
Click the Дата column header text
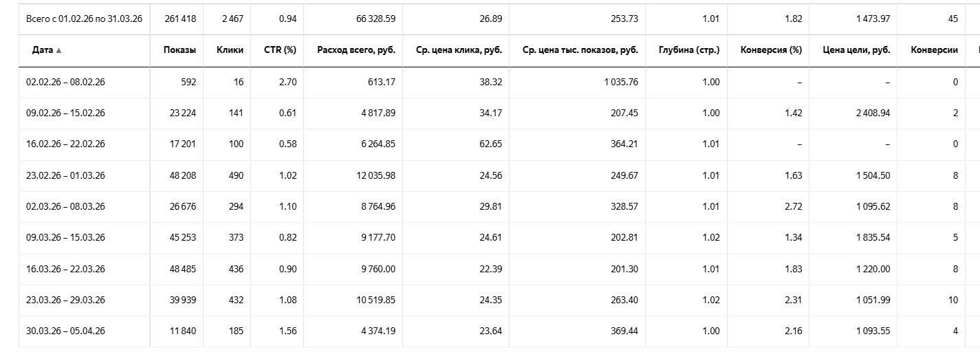42,50
